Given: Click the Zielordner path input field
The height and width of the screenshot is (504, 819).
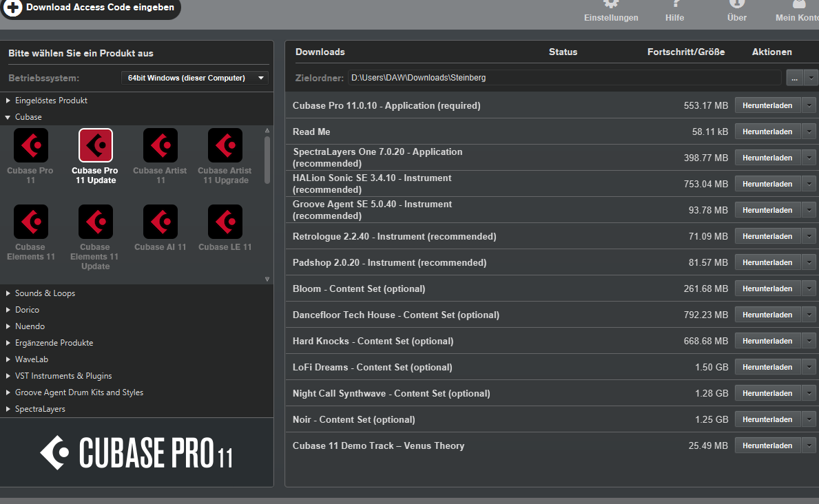Looking at the screenshot, I should (563, 78).
